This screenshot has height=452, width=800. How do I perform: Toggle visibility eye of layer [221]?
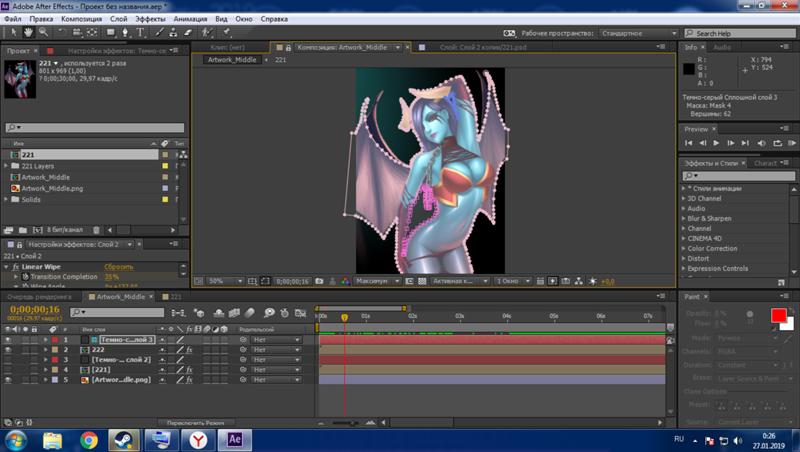click(x=8, y=370)
